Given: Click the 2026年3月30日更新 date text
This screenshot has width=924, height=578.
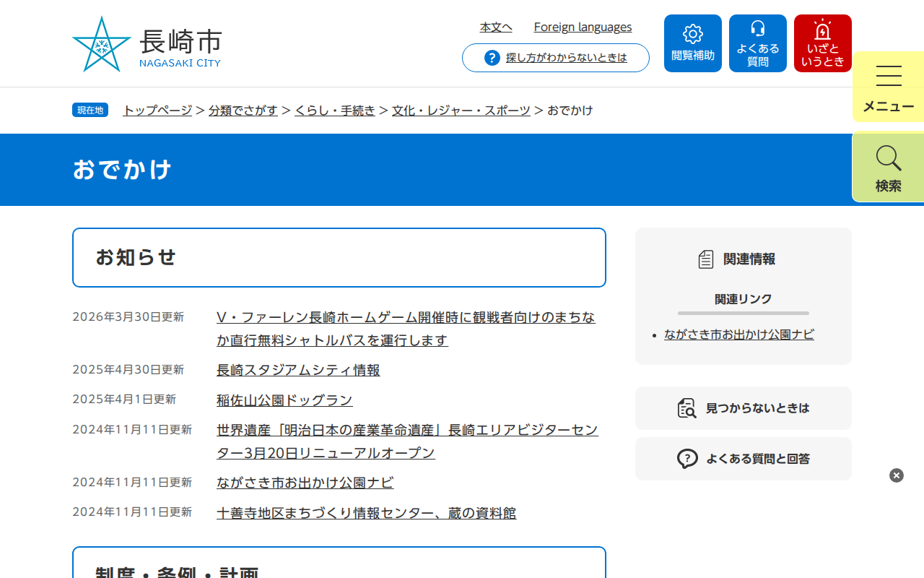Looking at the screenshot, I should pyautogui.click(x=128, y=316).
